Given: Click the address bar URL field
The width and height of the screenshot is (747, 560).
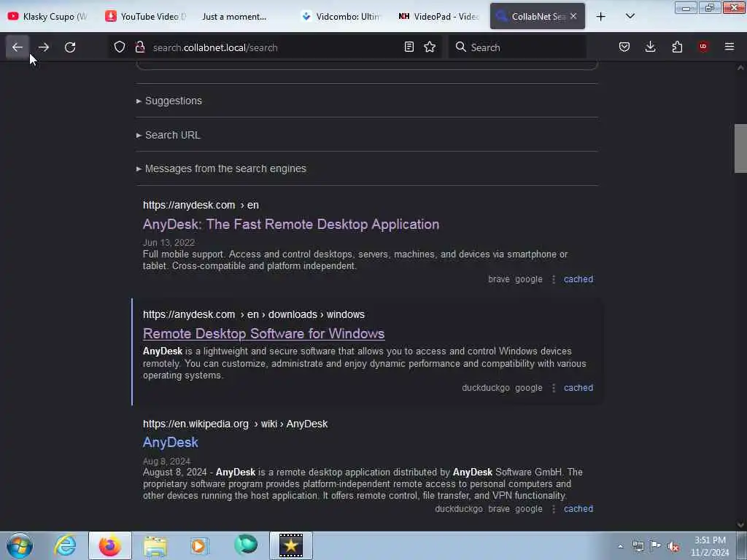Looking at the screenshot, I should click(x=274, y=47).
